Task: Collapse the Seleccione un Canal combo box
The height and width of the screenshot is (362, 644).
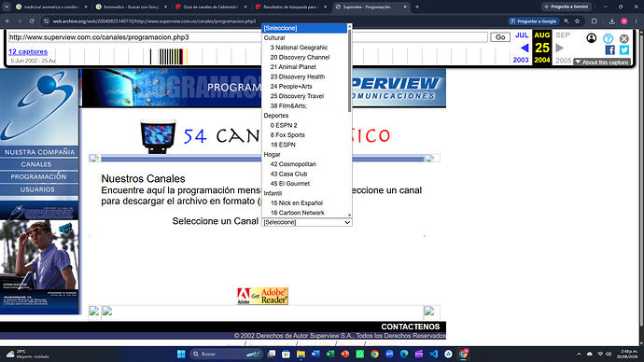Action: (x=307, y=222)
